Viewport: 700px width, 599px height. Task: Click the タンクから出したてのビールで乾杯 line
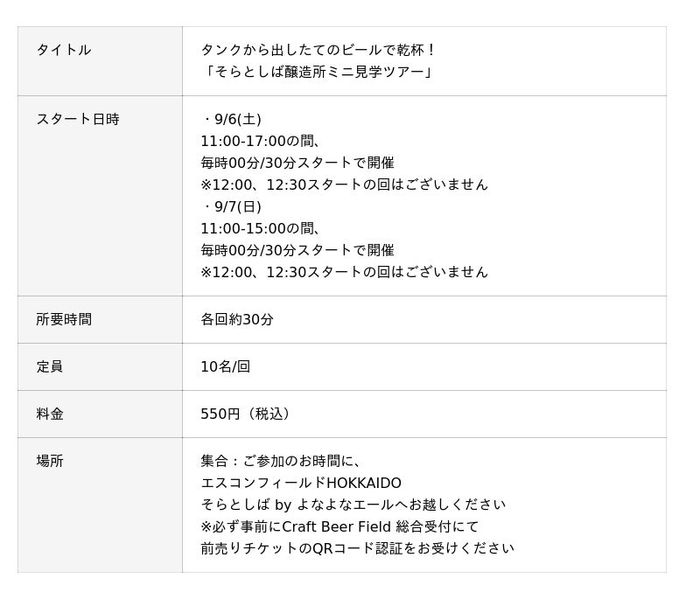pos(318,50)
